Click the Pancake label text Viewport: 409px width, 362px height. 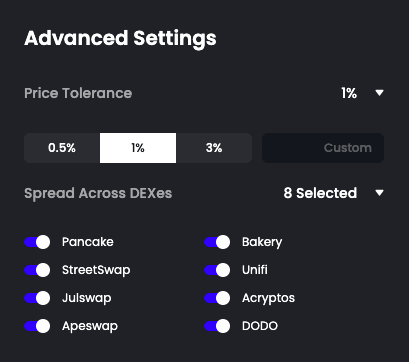[88, 242]
